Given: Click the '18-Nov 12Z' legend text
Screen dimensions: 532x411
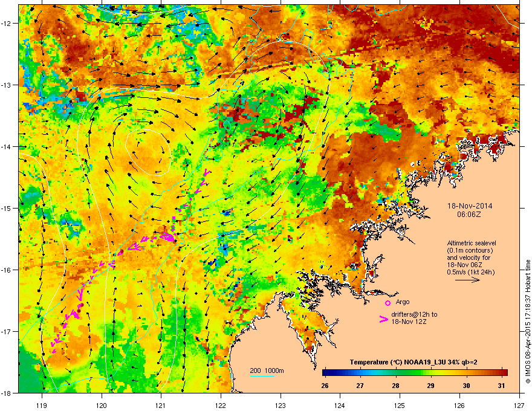Looking at the screenshot, I should pyautogui.click(x=409, y=322).
